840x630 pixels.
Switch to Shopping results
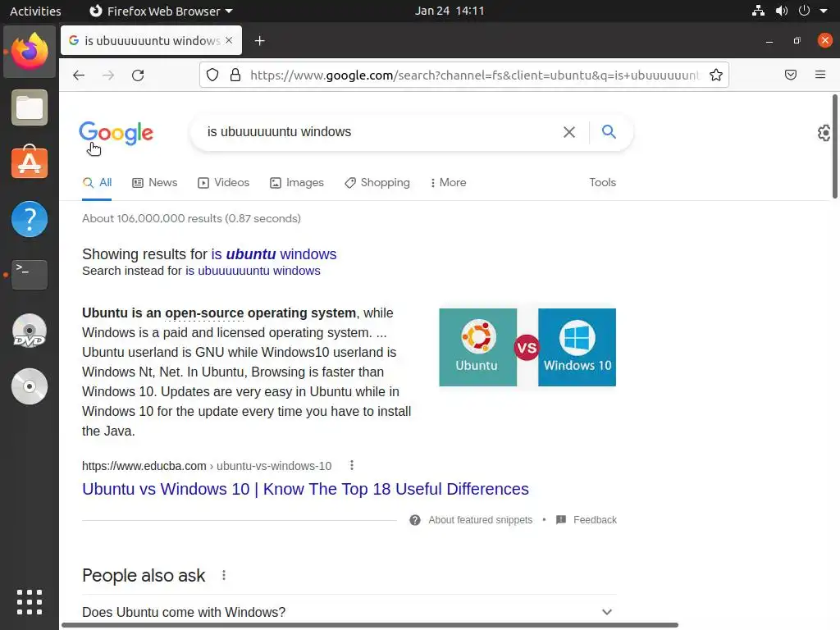click(377, 183)
